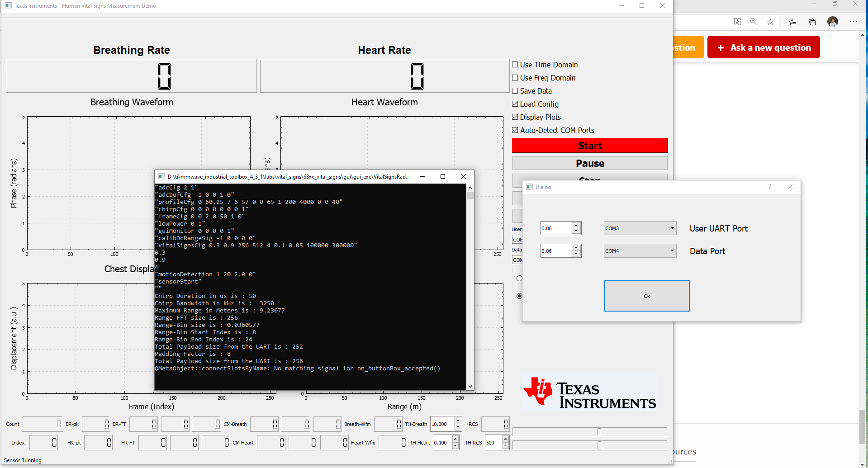Click the upper horizontal slider handle
Viewport: 868px width, 468px height.
[x=599, y=432]
